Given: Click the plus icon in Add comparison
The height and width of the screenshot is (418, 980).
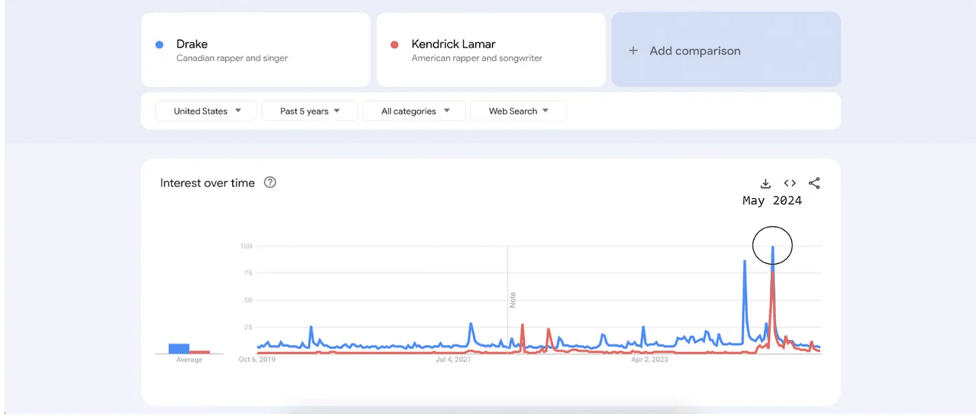Looking at the screenshot, I should pyautogui.click(x=633, y=51).
